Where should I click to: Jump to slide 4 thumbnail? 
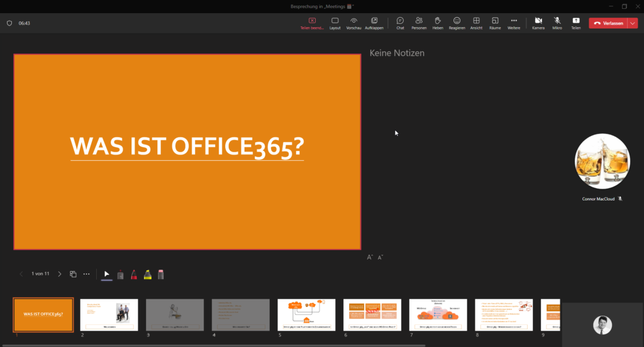(241, 314)
